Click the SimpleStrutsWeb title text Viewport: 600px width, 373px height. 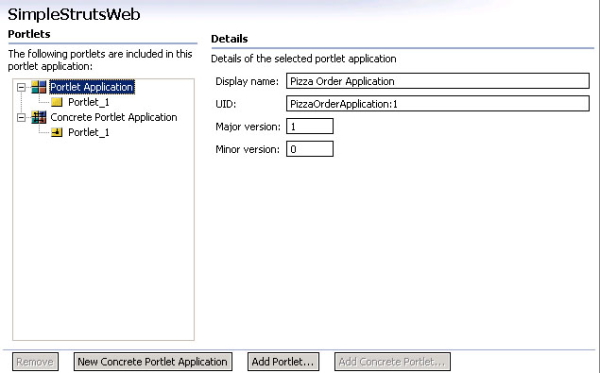pyautogui.click(x=74, y=15)
